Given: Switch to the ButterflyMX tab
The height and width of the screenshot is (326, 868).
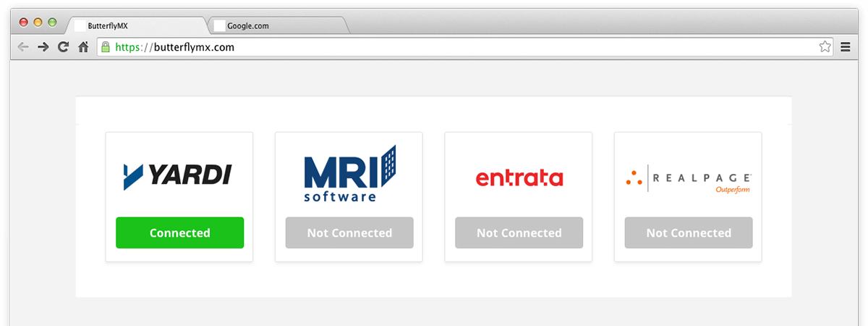Looking at the screenshot, I should pos(139,25).
